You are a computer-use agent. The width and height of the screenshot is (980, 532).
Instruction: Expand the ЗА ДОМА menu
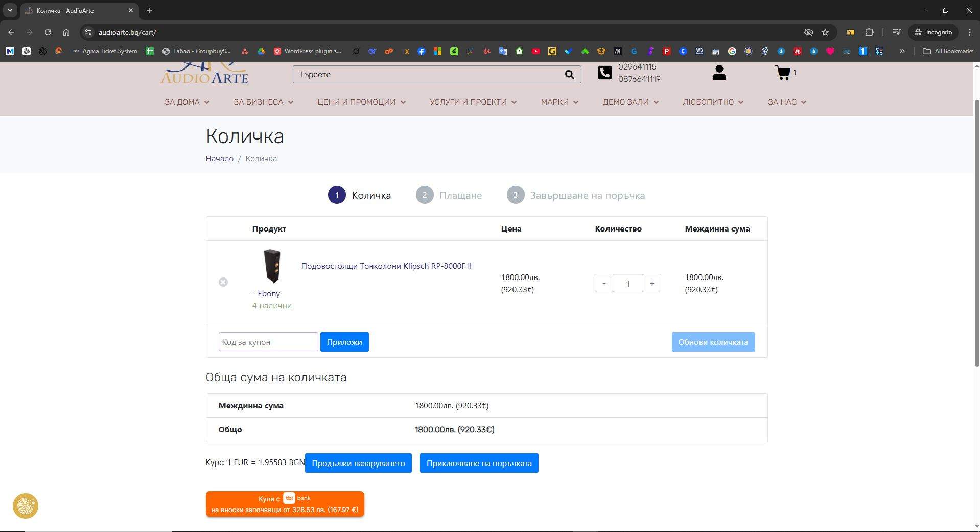click(x=187, y=102)
